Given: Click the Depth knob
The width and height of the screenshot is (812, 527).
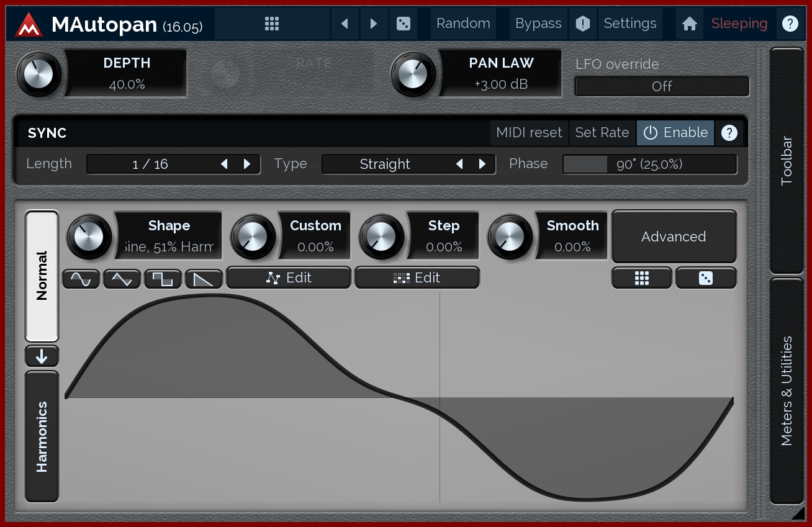Looking at the screenshot, I should [x=39, y=74].
